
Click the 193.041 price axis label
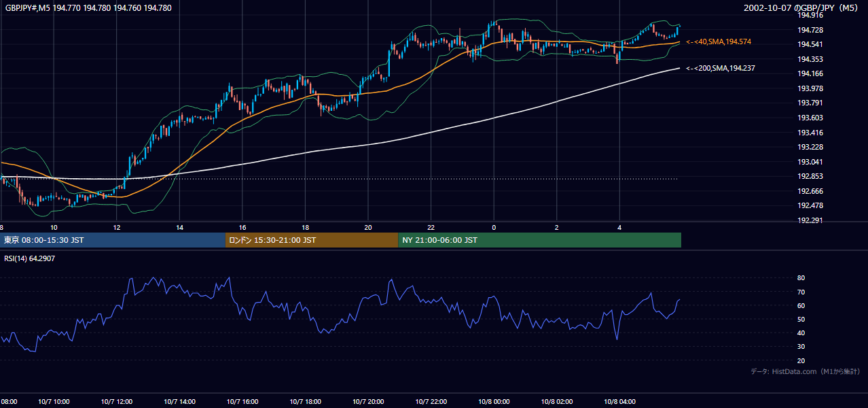coord(810,162)
